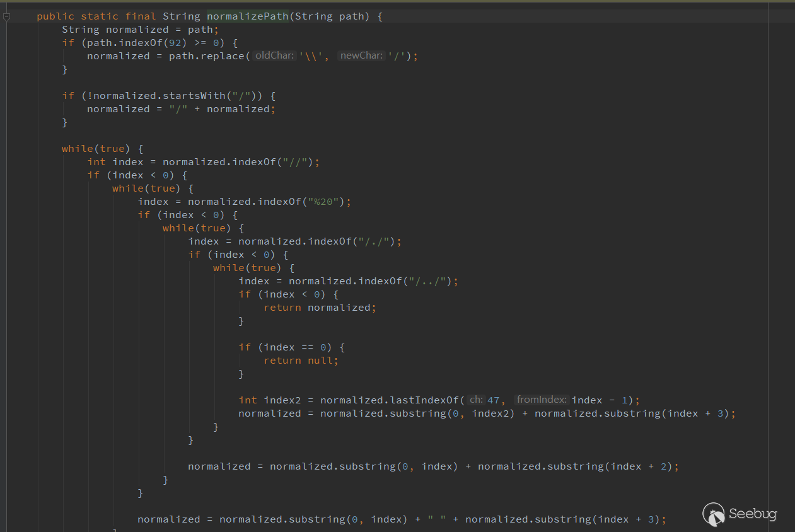Click line normalized = "/" + normalized;
Screen dimensions: 795x532
pos(182,109)
